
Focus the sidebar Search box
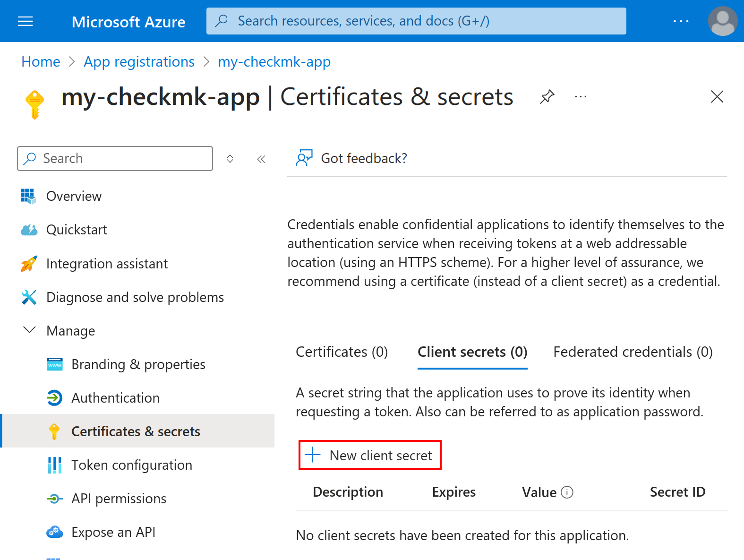coord(115,158)
